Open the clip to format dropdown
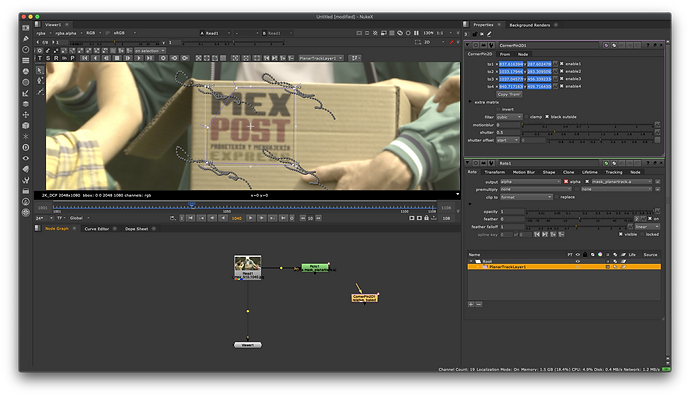This screenshot has width=690, height=397. pyautogui.click(x=526, y=197)
